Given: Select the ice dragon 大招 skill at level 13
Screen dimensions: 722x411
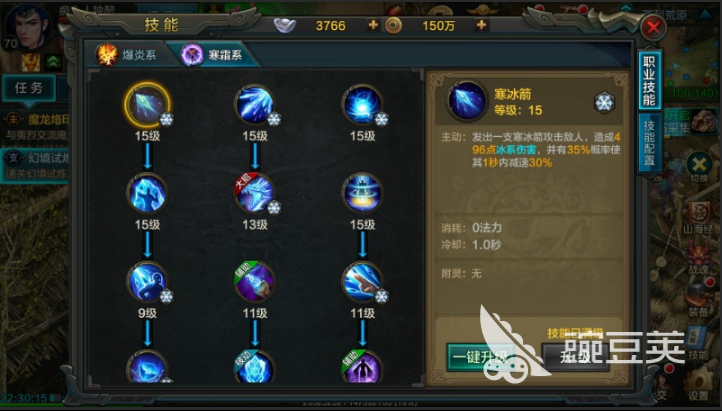Looking at the screenshot, I should click(x=255, y=194).
